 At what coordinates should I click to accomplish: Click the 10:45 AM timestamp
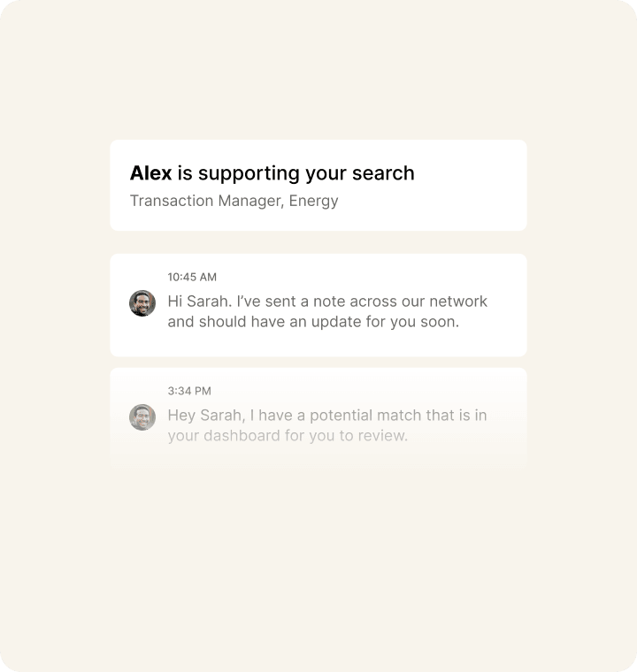pyautogui.click(x=192, y=277)
